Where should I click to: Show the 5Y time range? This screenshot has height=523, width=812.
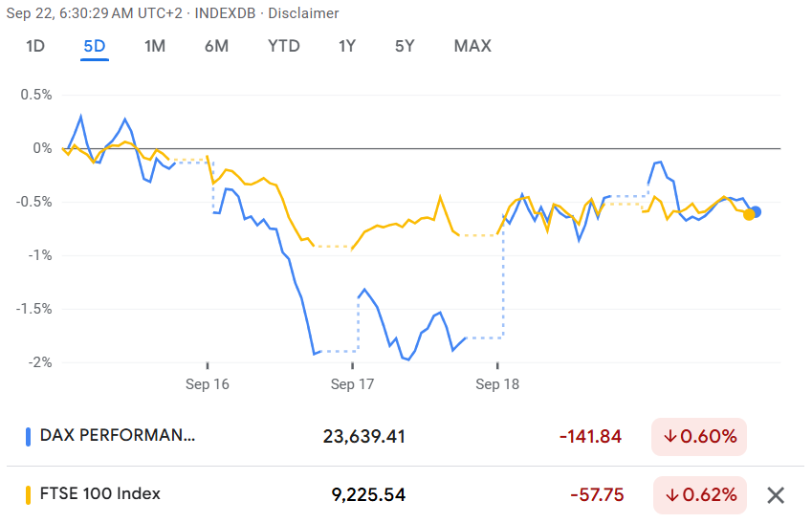click(405, 46)
